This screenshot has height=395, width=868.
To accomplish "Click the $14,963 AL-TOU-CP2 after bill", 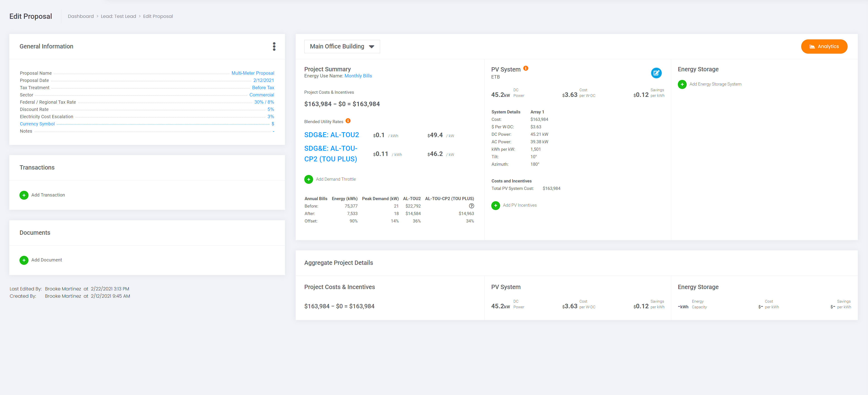I will pyautogui.click(x=466, y=214).
